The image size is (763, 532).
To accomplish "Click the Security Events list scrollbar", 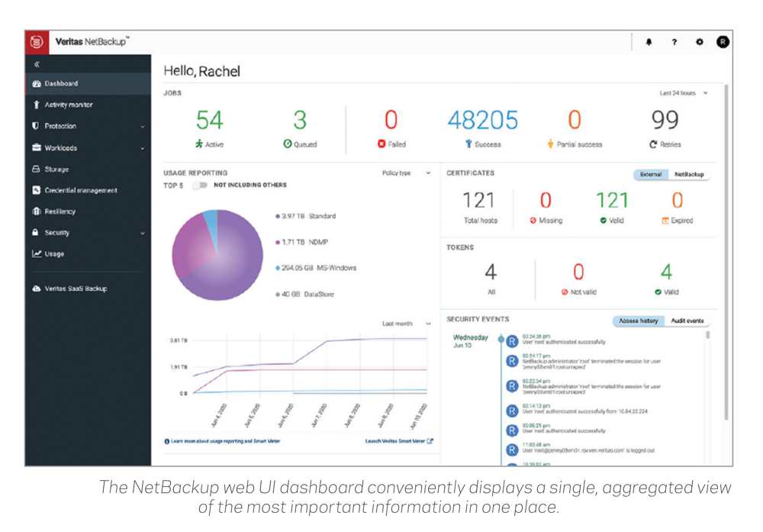I will (x=707, y=335).
